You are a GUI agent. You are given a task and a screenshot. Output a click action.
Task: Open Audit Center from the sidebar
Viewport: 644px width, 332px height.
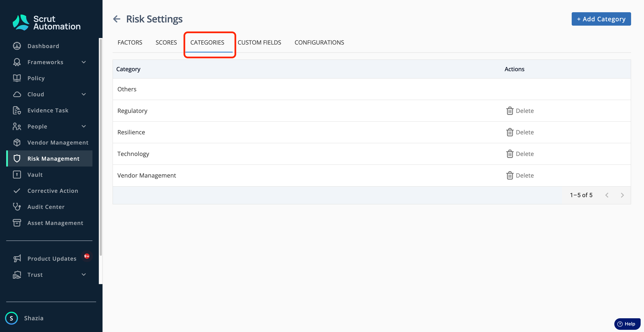49,207
